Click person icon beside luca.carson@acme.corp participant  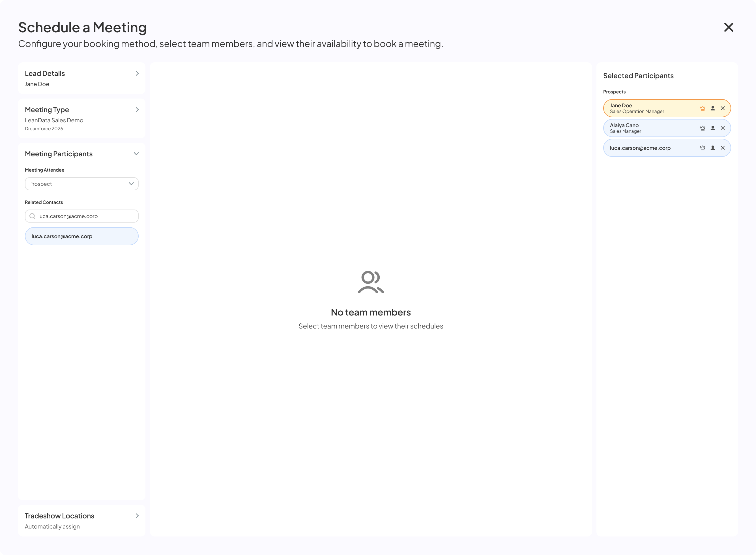click(x=712, y=148)
